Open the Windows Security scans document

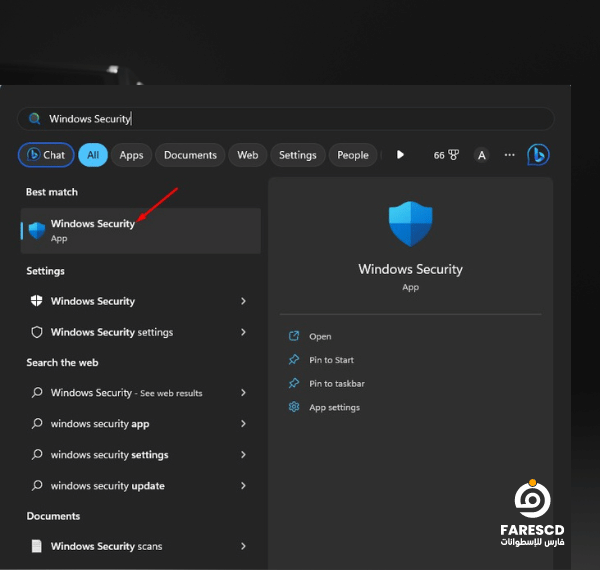pos(141,546)
